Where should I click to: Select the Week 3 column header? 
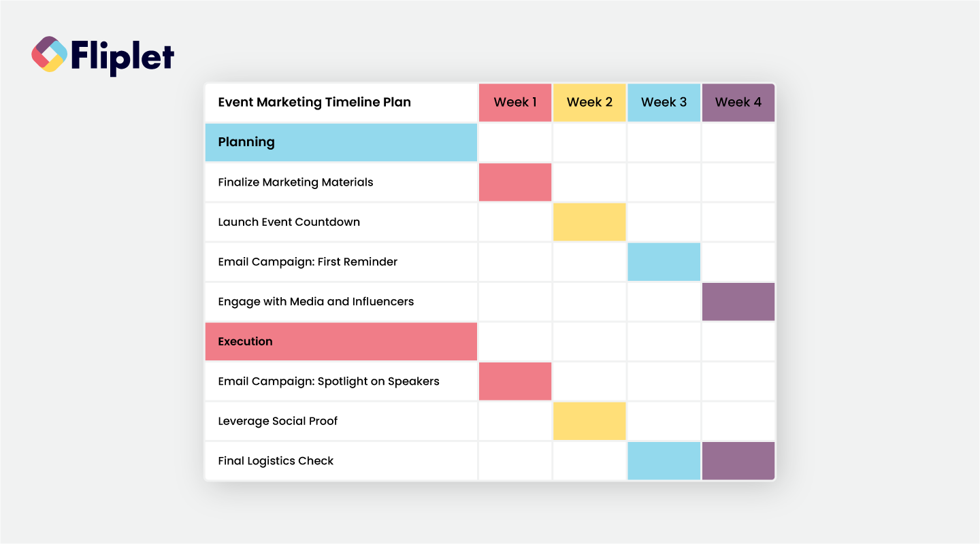(664, 103)
